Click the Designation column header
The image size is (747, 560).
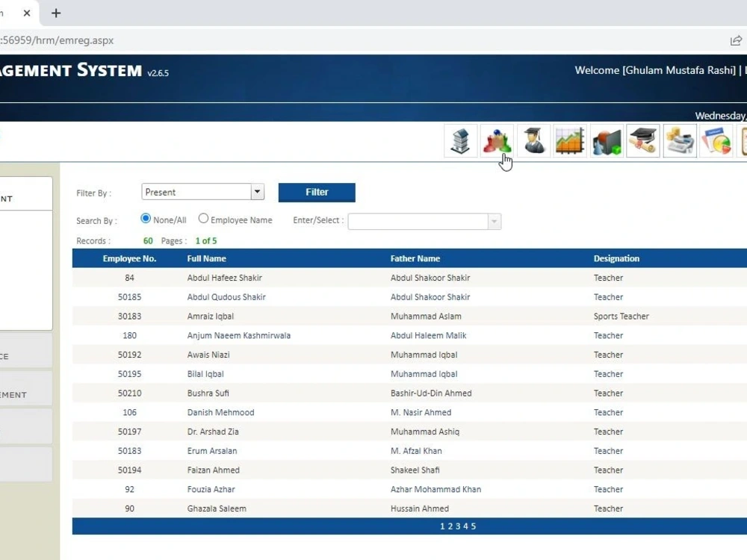[x=616, y=258]
